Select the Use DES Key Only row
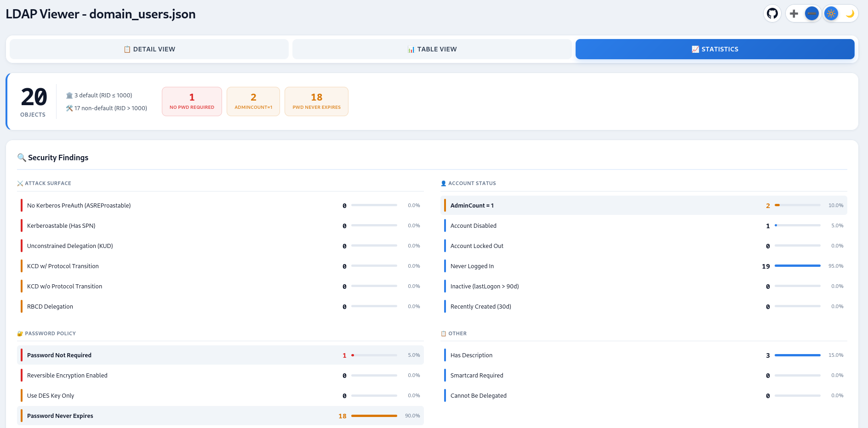The width and height of the screenshot is (868, 428). [220, 395]
